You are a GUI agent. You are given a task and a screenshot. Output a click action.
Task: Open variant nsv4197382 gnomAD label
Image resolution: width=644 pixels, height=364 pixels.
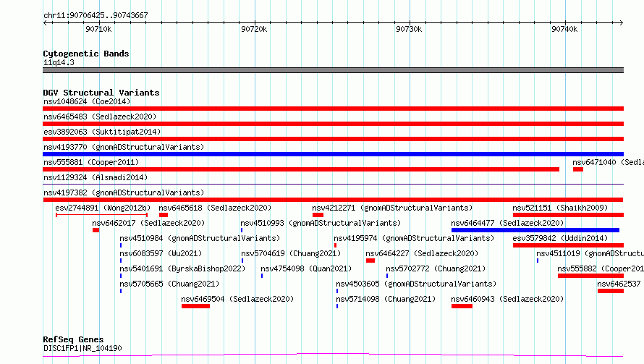pyautogui.click(x=124, y=192)
